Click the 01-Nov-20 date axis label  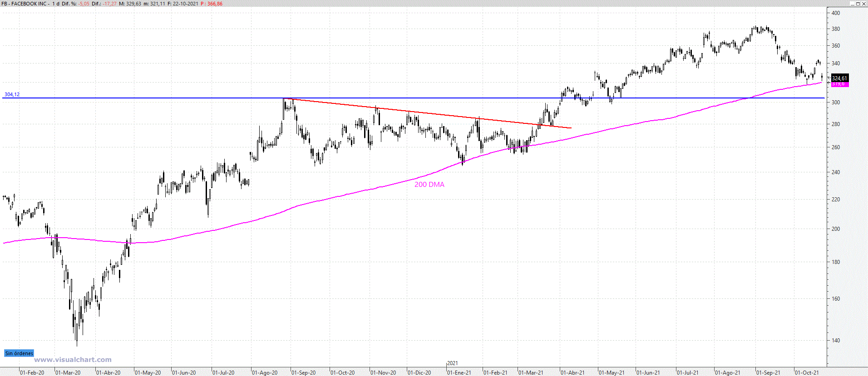click(383, 373)
